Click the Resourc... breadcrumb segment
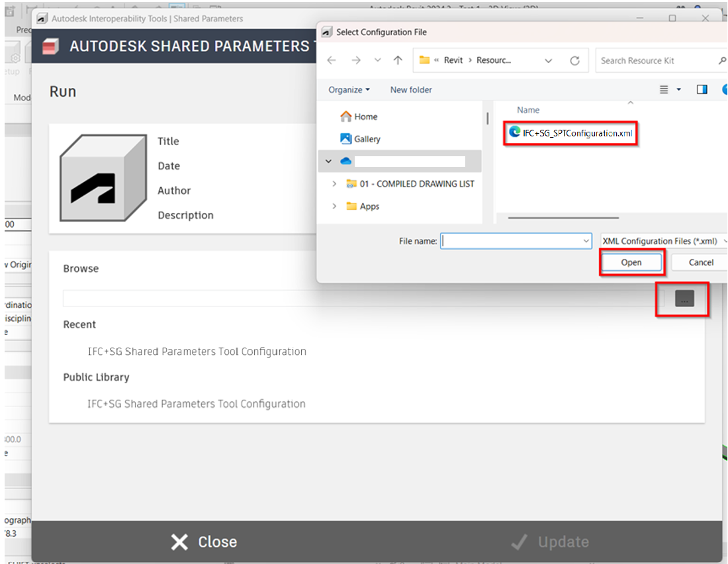Image resolution: width=728 pixels, height=564 pixels. (494, 60)
